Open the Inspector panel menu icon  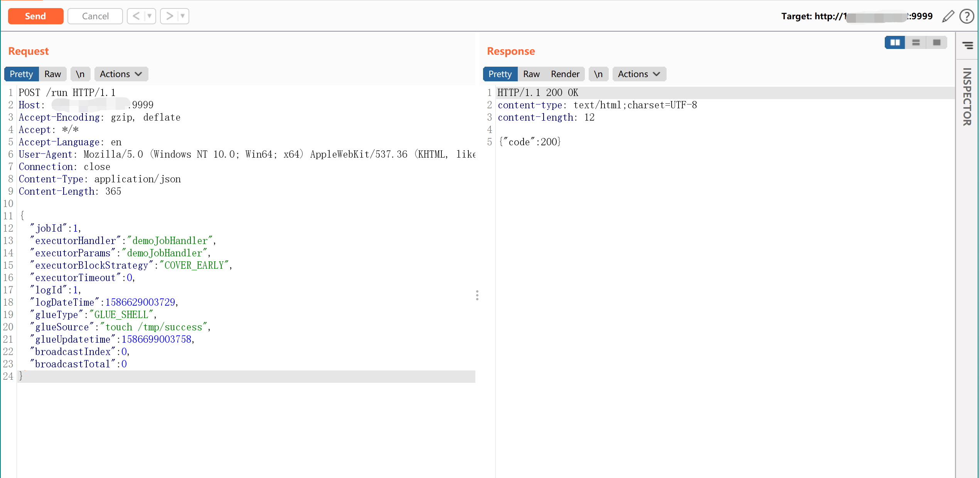(x=967, y=45)
